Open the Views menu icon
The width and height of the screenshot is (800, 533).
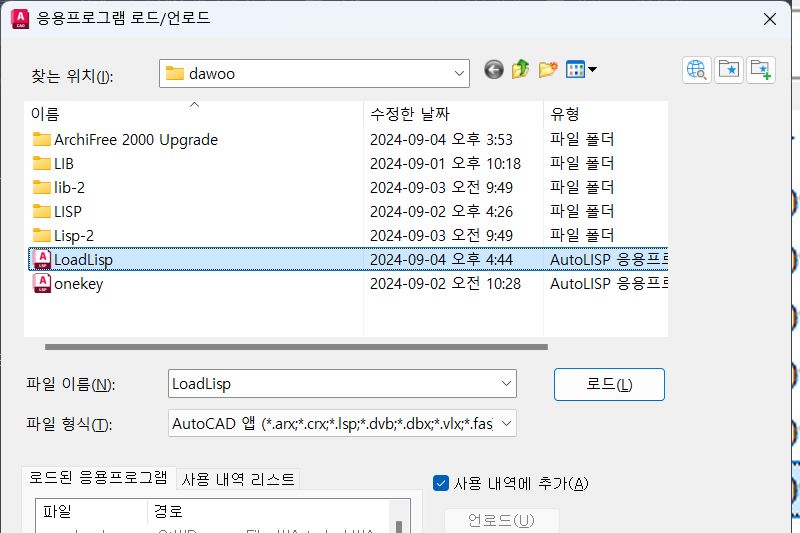(575, 69)
